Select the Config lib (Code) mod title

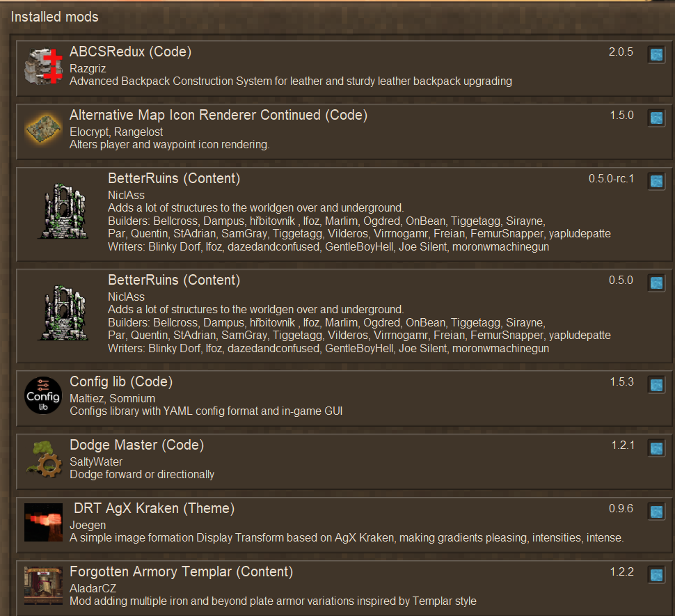pos(121,382)
